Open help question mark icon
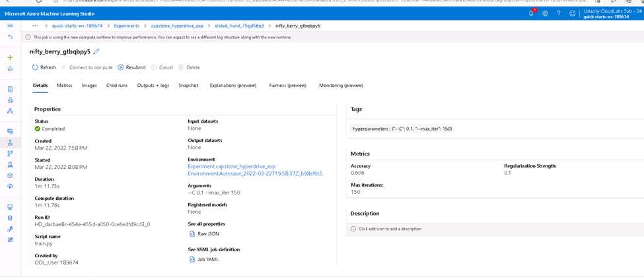 pos(559,14)
